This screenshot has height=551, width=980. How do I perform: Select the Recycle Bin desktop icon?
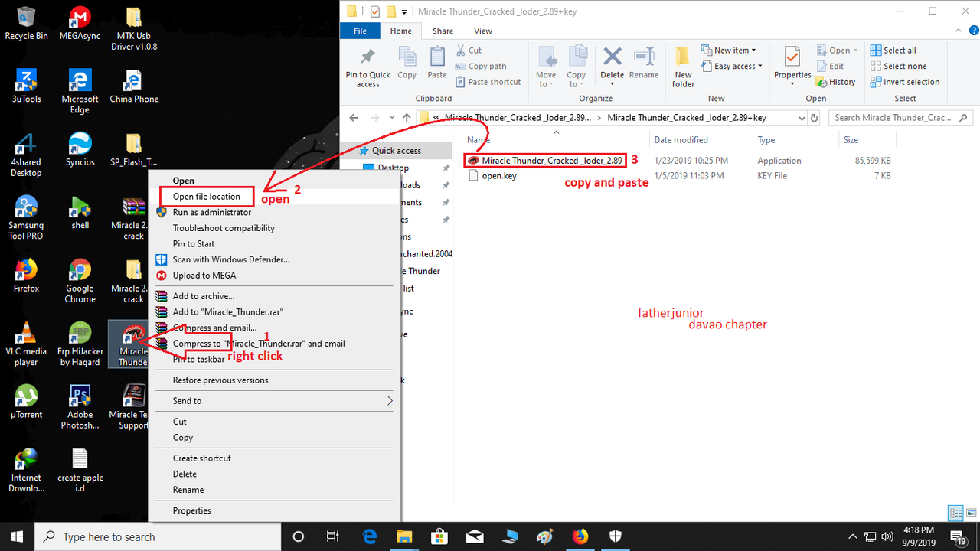click(x=26, y=24)
